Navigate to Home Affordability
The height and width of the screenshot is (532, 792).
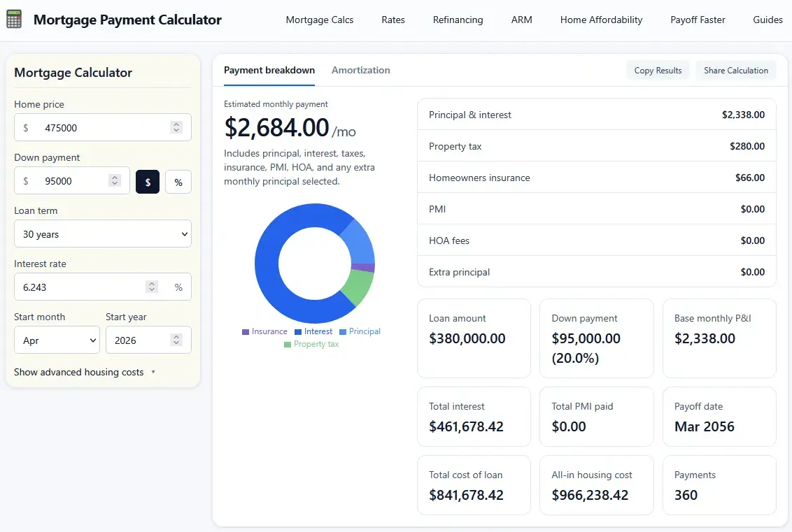coord(601,20)
